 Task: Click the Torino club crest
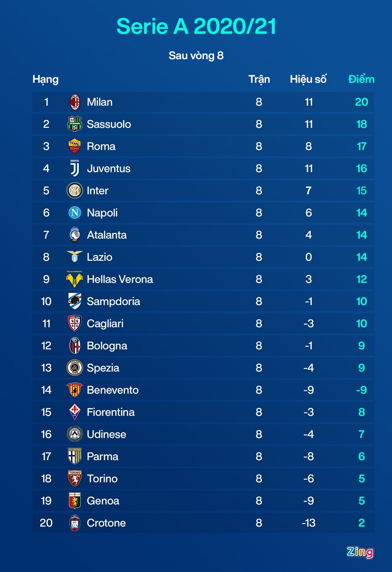tap(75, 479)
